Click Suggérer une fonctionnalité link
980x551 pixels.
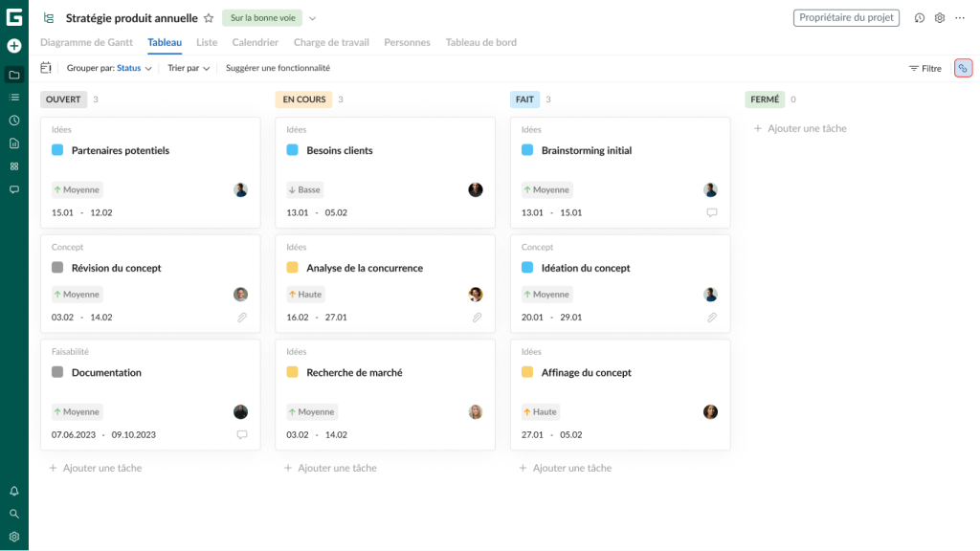[278, 68]
